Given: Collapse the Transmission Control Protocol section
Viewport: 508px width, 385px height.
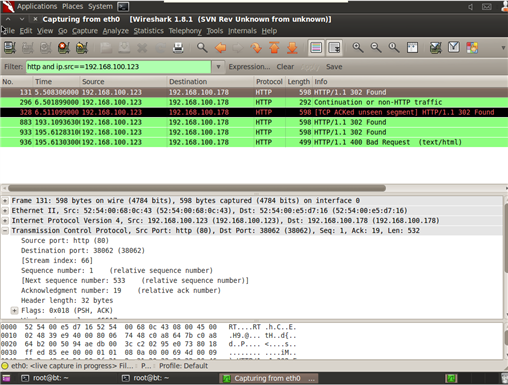Looking at the screenshot, I should (x=5, y=231).
